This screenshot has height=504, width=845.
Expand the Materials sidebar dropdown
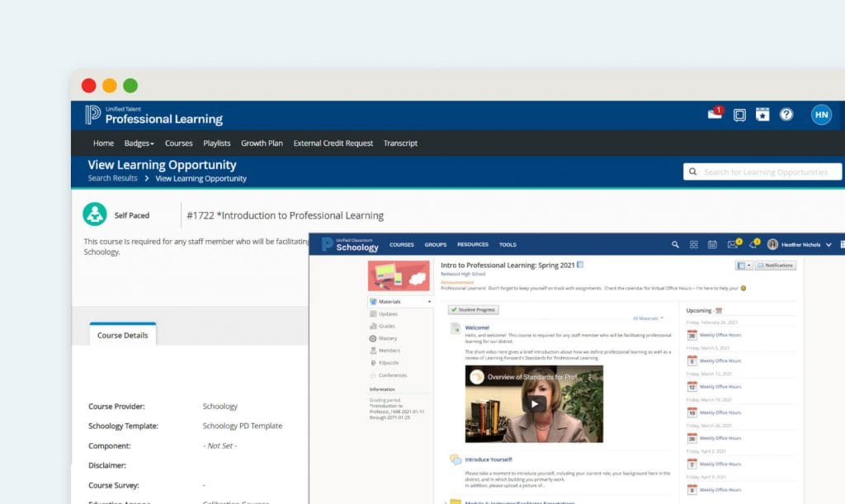429,301
